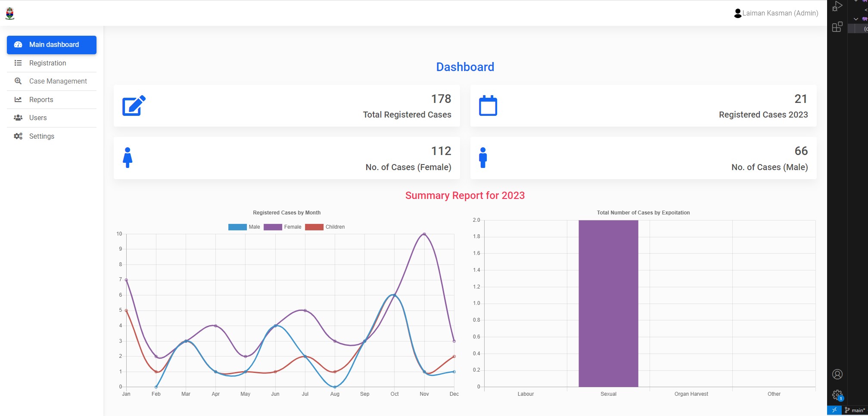Open Case Management from the sidebar
868x416 pixels.
58,81
